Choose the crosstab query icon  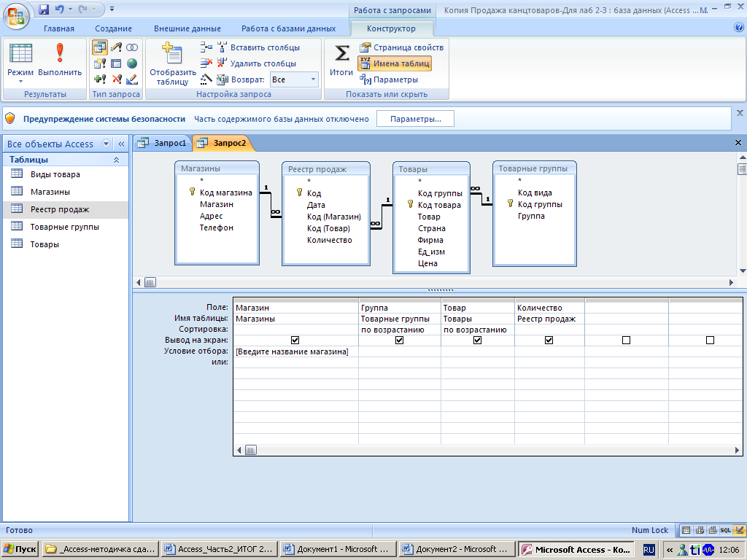point(116,63)
